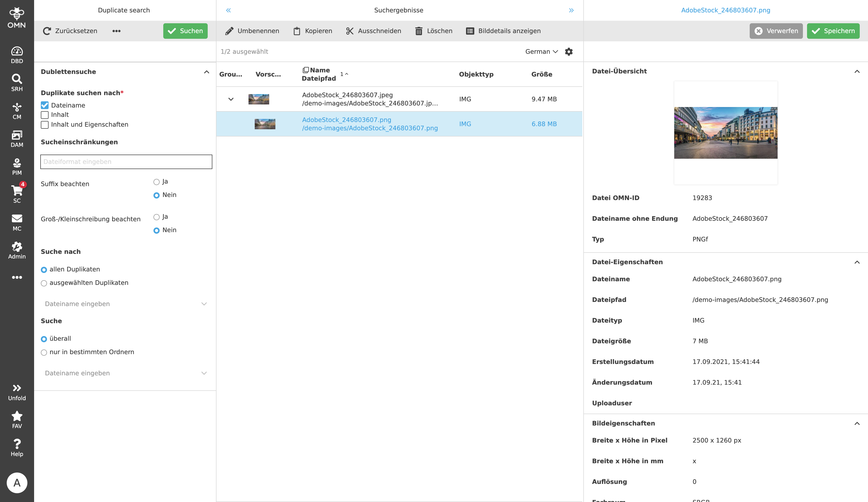
Task: Click the Dateiformat eingeben input field
Action: tap(126, 161)
